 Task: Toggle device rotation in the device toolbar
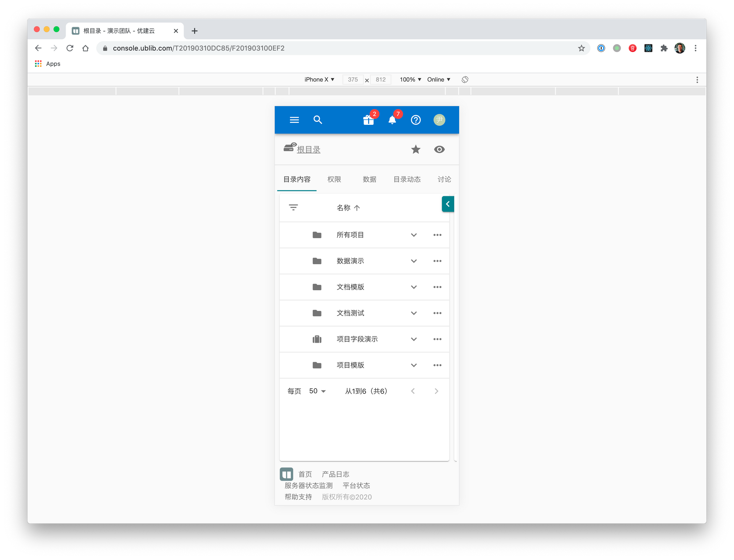click(x=465, y=80)
